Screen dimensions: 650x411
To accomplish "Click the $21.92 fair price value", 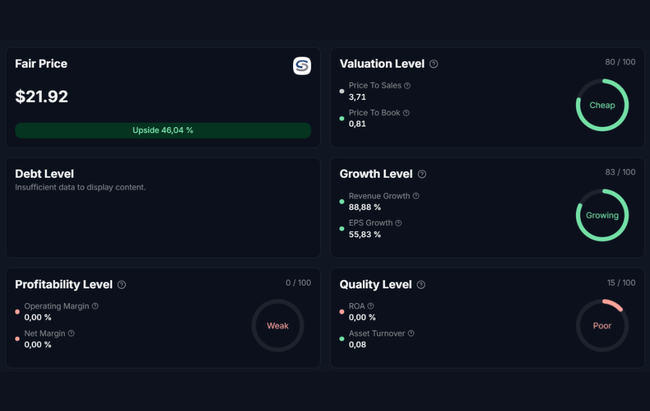I will (42, 97).
